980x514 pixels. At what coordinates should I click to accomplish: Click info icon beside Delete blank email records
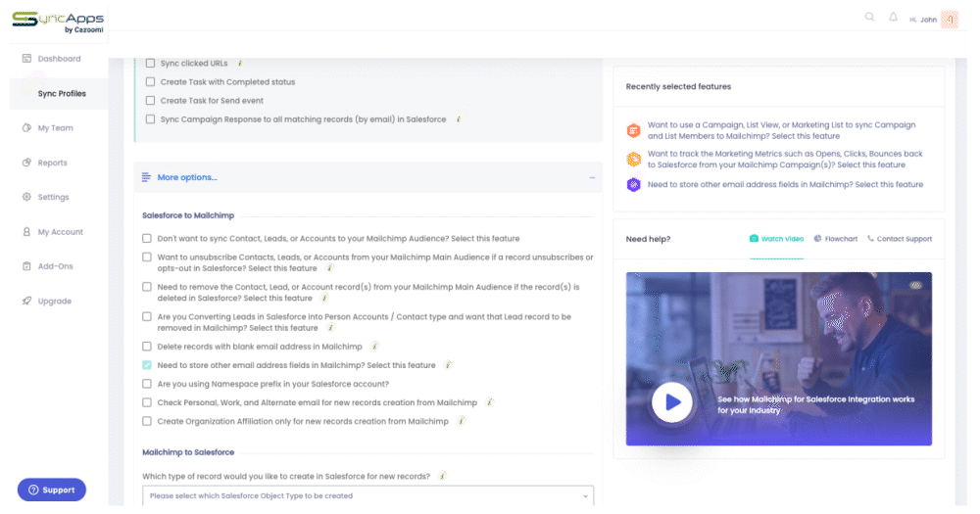tap(375, 346)
